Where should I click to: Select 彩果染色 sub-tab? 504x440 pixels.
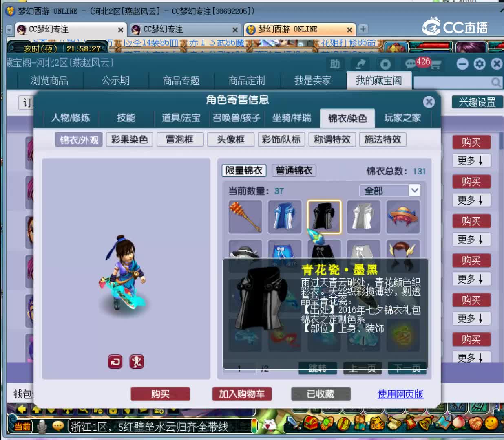[129, 140]
